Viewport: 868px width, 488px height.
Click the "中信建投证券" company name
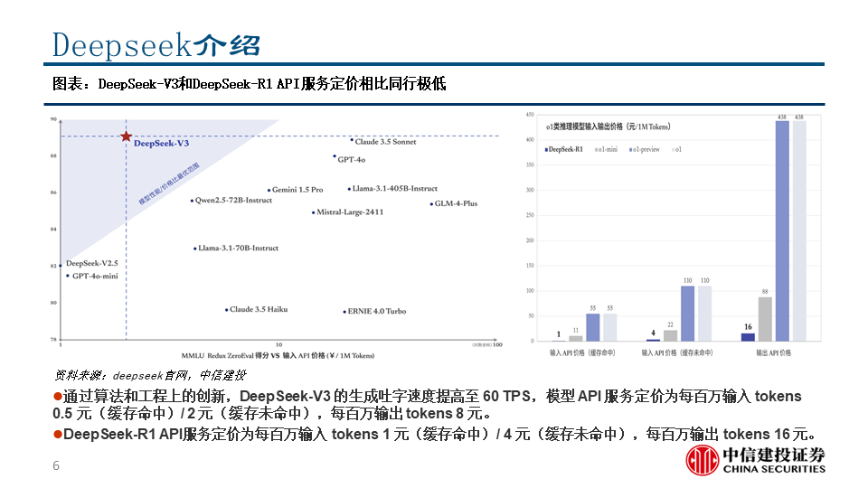click(774, 455)
